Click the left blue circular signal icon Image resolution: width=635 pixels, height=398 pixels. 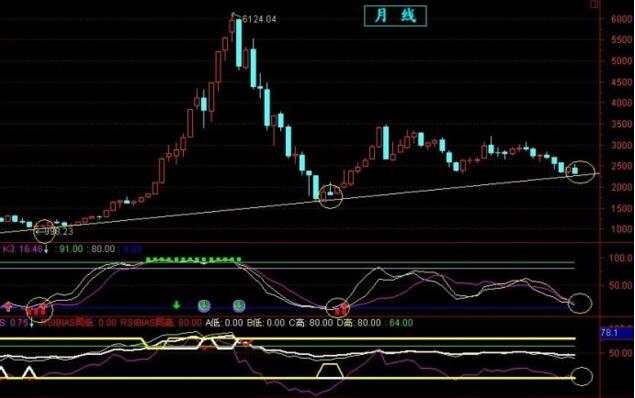tap(204, 306)
